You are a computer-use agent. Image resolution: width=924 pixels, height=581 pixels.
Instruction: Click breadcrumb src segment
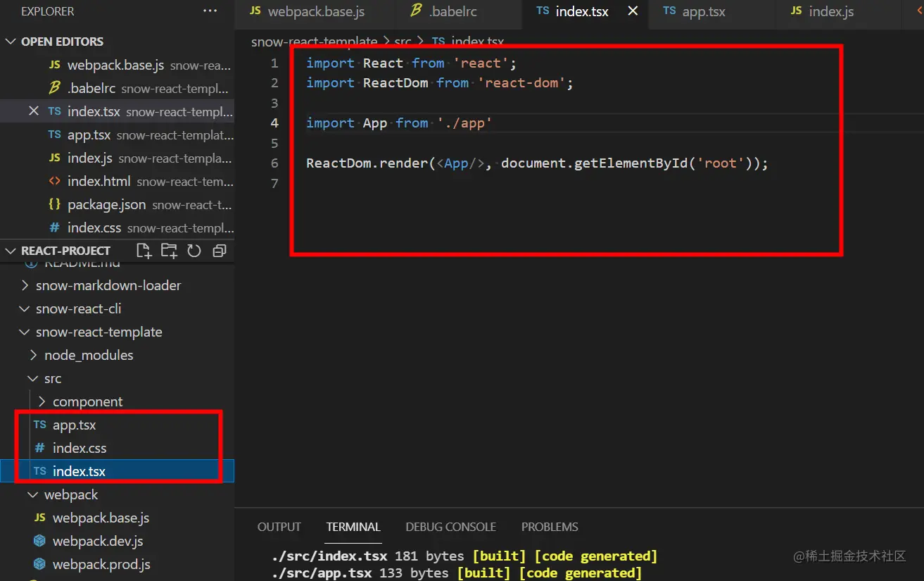pos(403,42)
